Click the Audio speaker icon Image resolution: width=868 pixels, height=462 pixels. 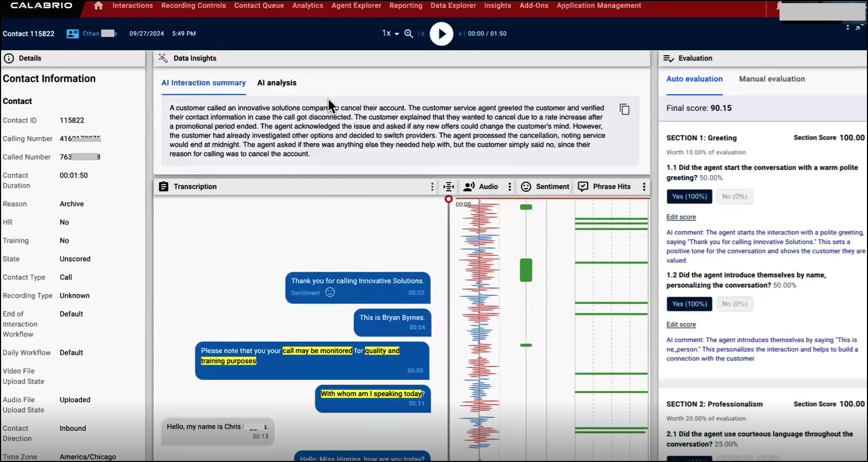pyautogui.click(x=469, y=187)
